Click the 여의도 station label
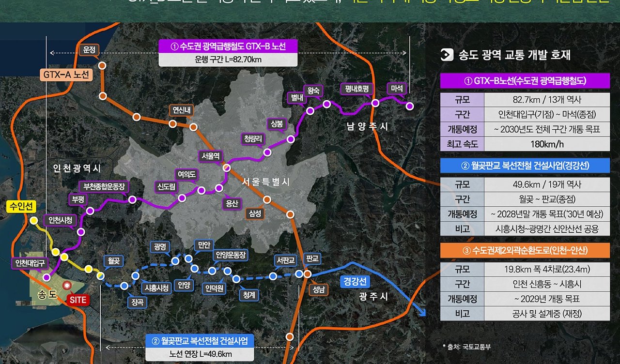This screenshot has width=620, height=364. (x=186, y=174)
